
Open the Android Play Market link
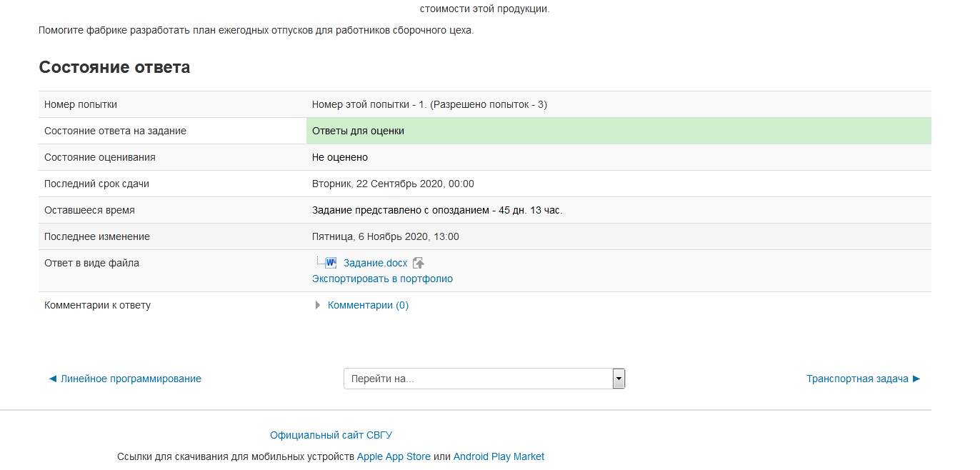click(x=499, y=456)
